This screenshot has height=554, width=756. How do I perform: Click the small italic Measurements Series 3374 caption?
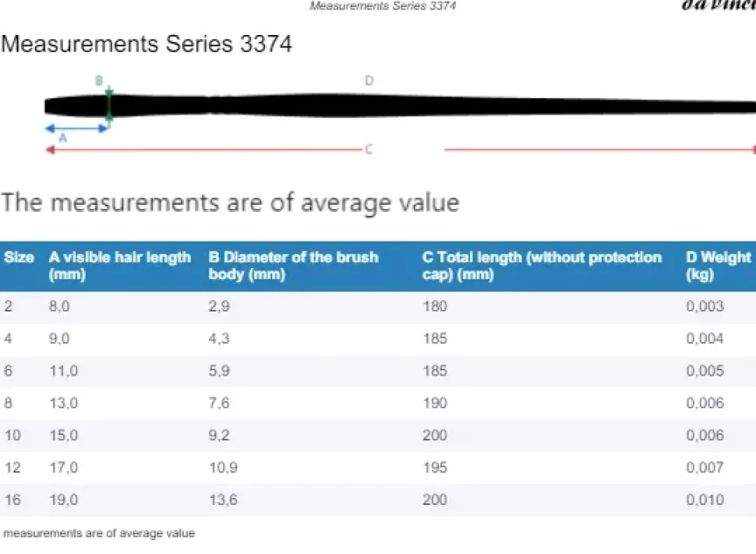click(x=383, y=6)
